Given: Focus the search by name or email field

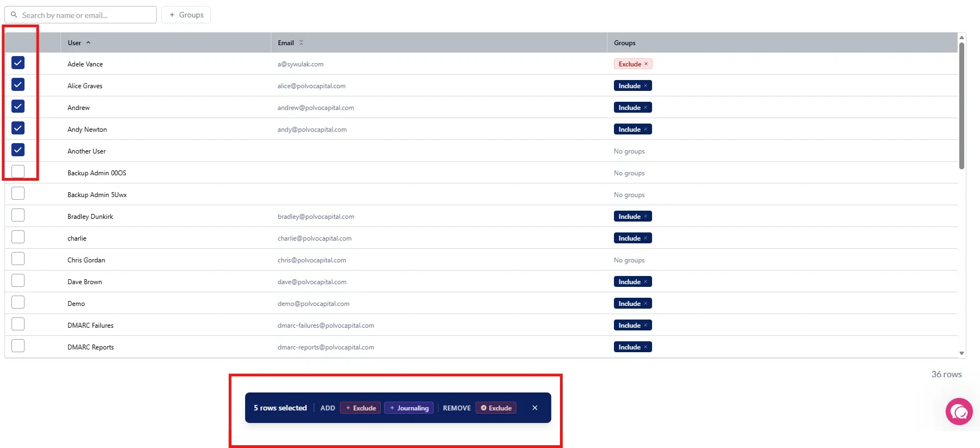Looking at the screenshot, I should coord(87,15).
